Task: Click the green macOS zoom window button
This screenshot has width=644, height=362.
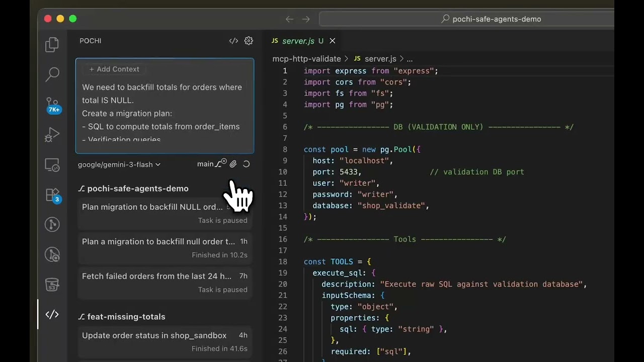Action: (73, 19)
